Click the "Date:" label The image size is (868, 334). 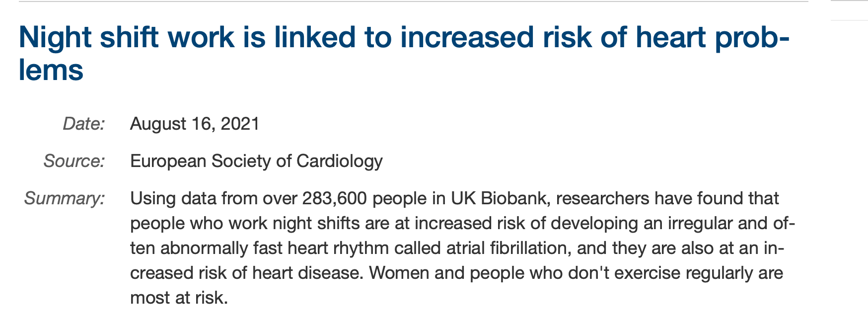click(x=84, y=124)
